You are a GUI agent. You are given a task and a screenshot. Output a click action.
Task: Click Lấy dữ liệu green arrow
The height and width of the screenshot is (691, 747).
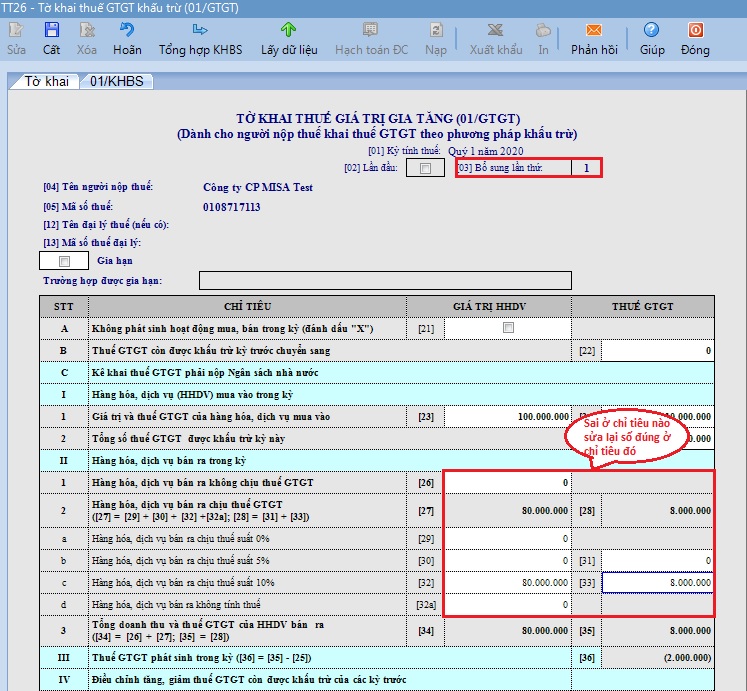coord(288,30)
